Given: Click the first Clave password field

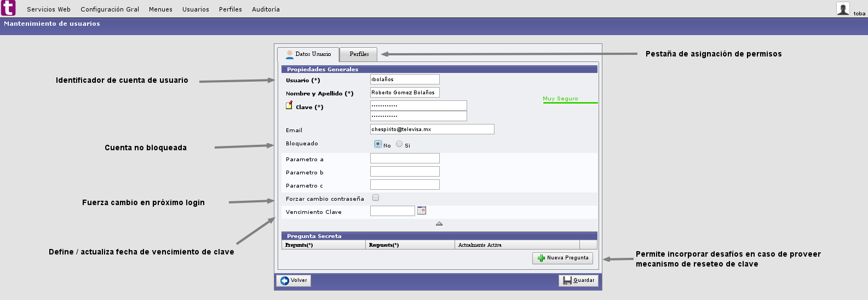Looking at the screenshot, I should coord(418,105).
